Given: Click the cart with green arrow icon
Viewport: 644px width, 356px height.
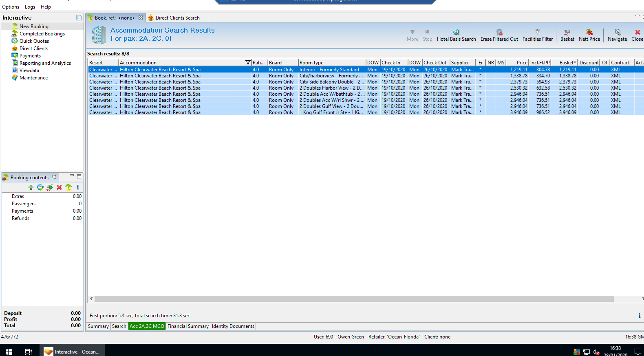Looking at the screenshot, I should (50, 187).
